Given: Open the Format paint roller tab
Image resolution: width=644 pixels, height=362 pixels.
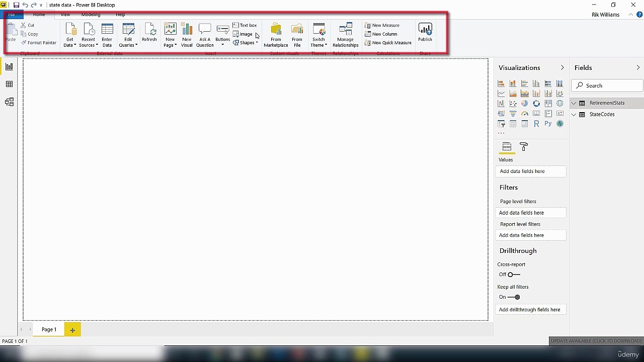Looking at the screenshot, I should [x=524, y=147].
